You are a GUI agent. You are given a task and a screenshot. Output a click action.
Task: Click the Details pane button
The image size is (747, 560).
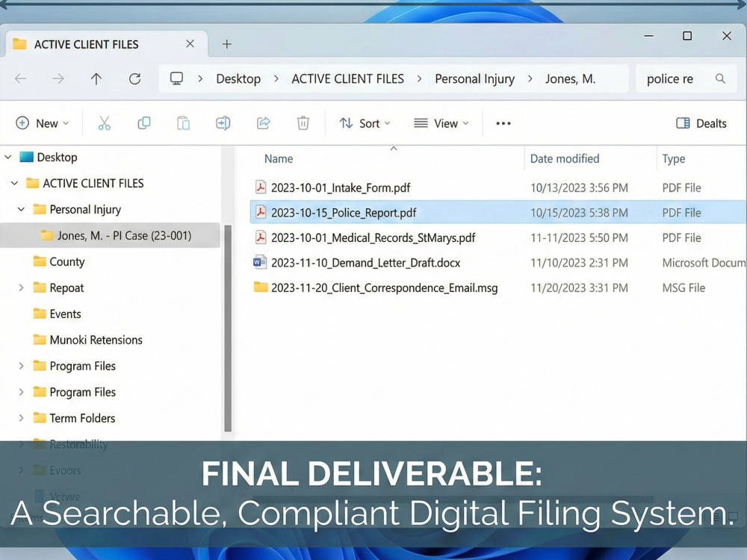pyautogui.click(x=701, y=123)
